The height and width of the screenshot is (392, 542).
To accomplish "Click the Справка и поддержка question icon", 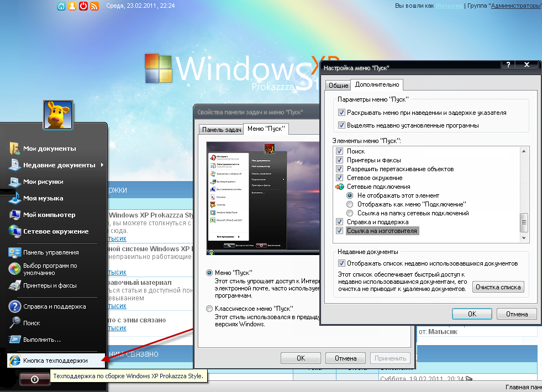I will [x=14, y=306].
